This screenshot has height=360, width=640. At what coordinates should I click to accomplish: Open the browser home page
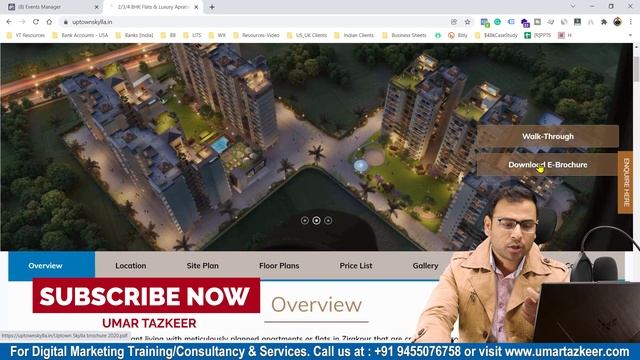pos(49,22)
